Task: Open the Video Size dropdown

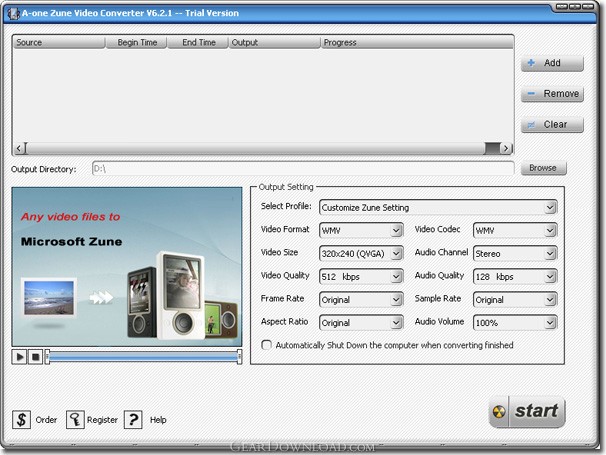Action: click(361, 254)
